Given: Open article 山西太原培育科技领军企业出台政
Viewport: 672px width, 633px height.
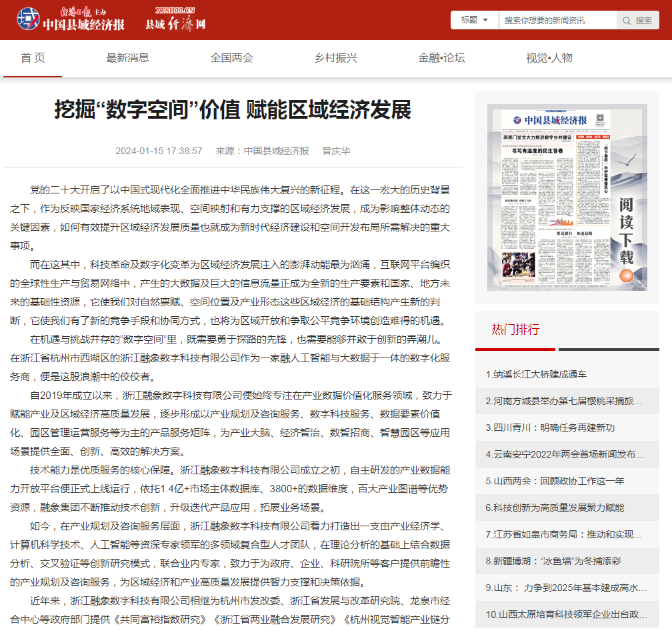Looking at the screenshot, I should (566, 614).
